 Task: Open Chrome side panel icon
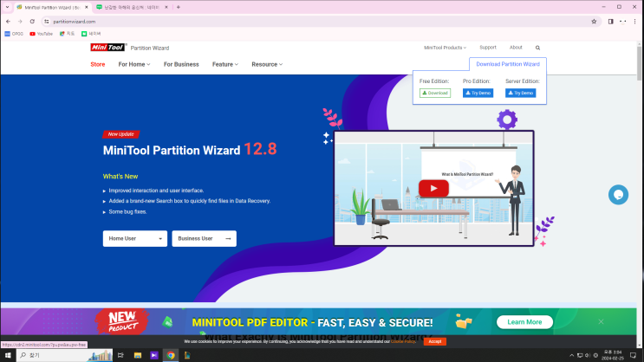tap(611, 22)
